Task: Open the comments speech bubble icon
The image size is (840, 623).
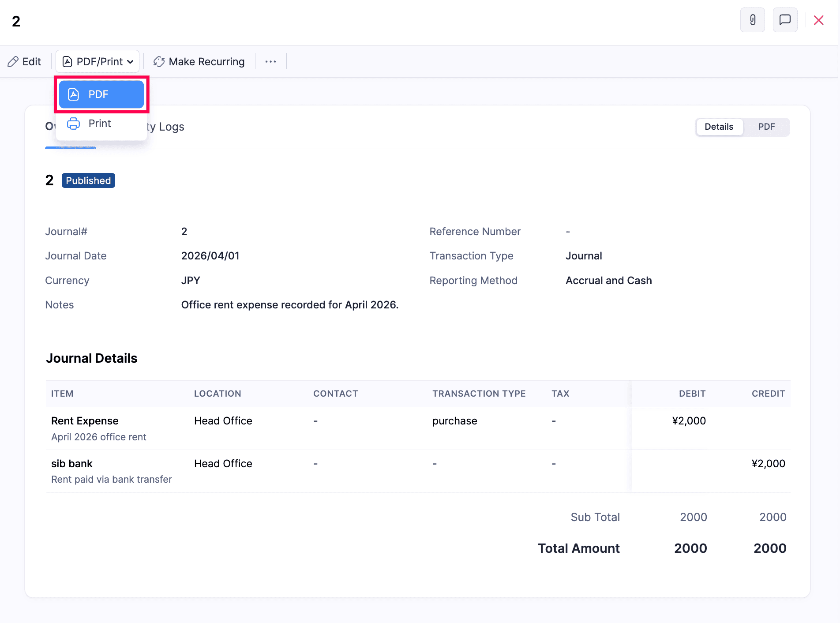Action: (785, 20)
